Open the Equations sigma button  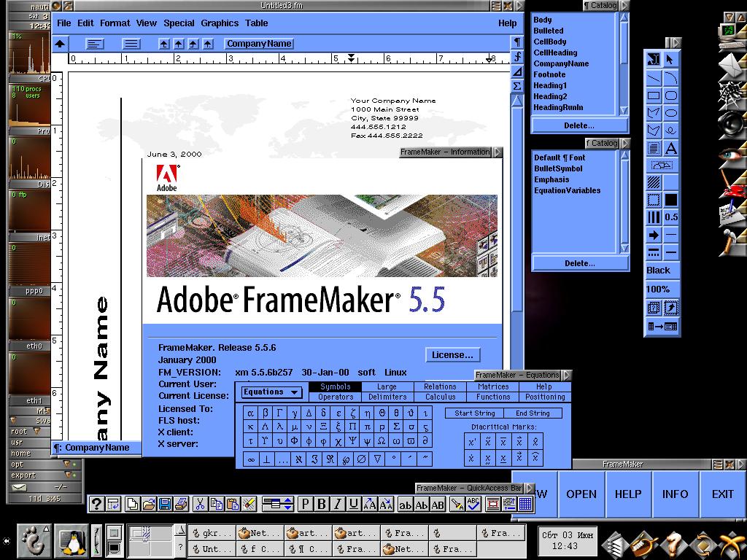(x=517, y=86)
